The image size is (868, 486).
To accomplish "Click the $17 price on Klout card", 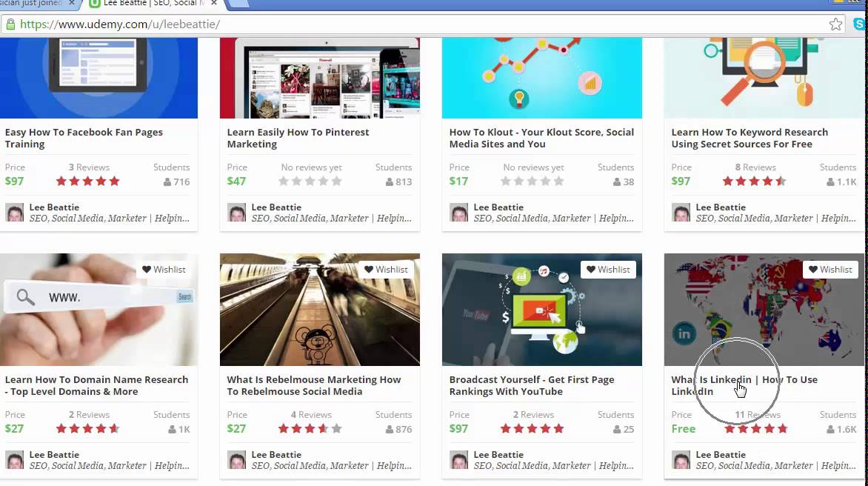I will pyautogui.click(x=458, y=181).
